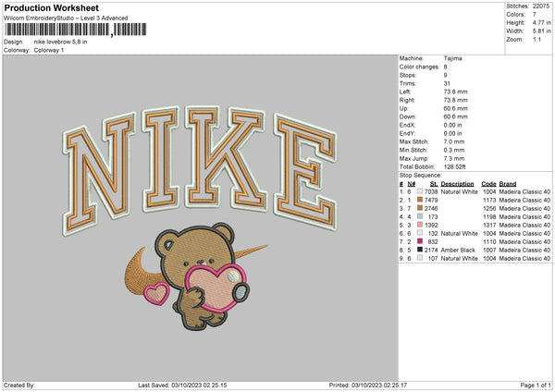555x392 pixels.
Task: Click the Trims value 31
Action: [447, 83]
